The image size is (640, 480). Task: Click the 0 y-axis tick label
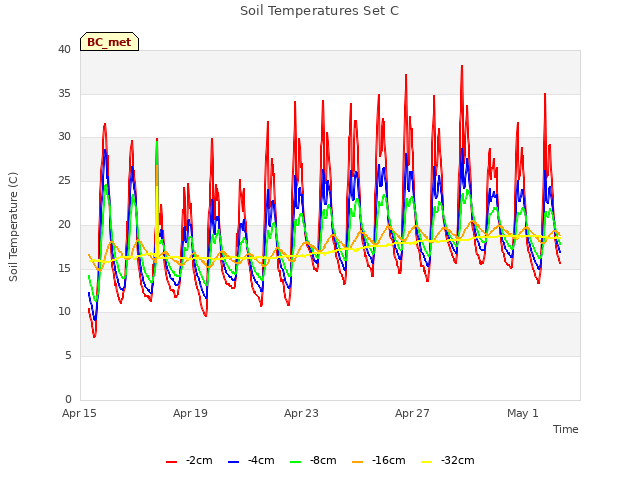[x=68, y=399]
